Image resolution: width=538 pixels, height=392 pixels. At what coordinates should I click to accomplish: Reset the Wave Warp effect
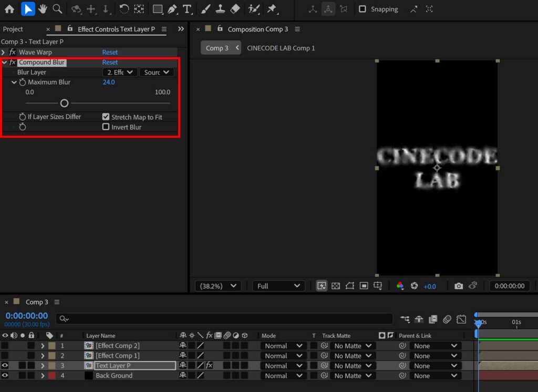tap(110, 52)
